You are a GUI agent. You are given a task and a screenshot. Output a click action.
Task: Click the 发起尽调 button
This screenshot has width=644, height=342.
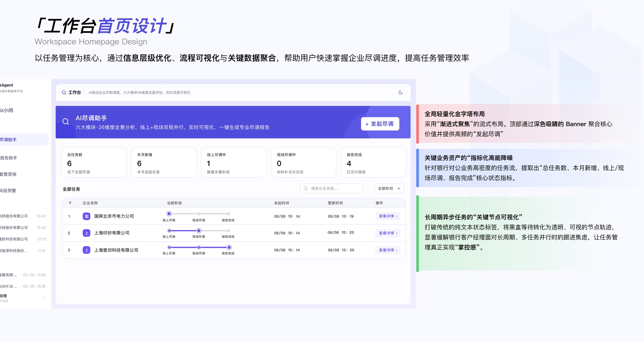coord(380,124)
